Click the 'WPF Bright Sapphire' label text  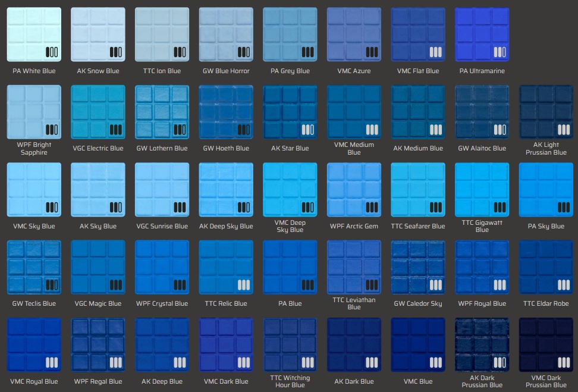(34, 149)
